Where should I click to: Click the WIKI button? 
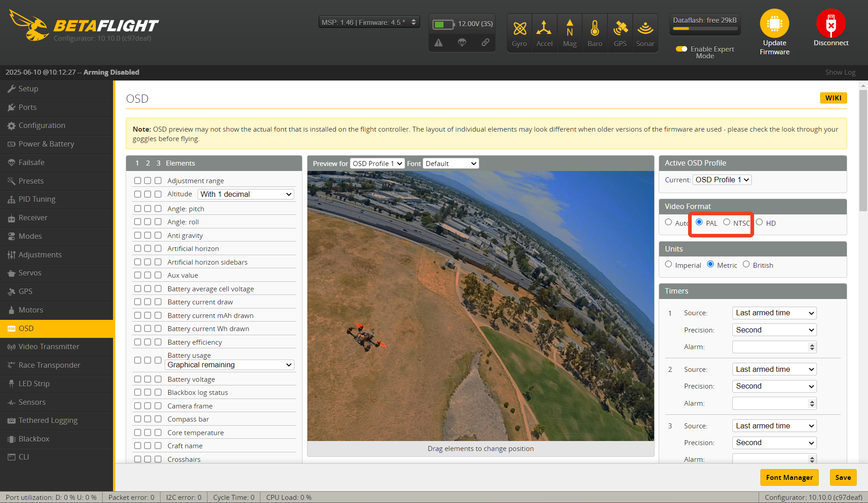coord(833,98)
